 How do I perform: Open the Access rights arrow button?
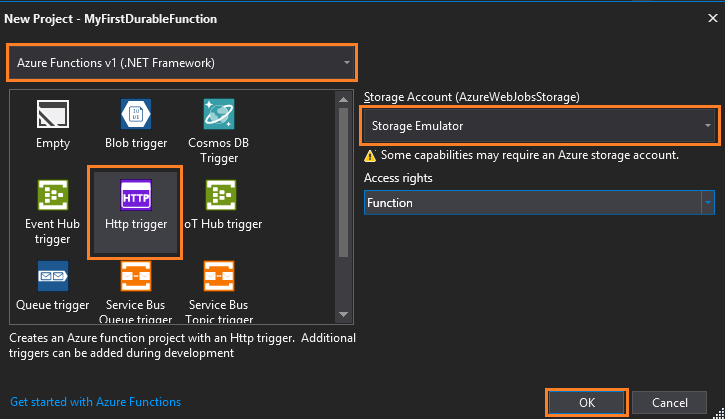point(708,203)
